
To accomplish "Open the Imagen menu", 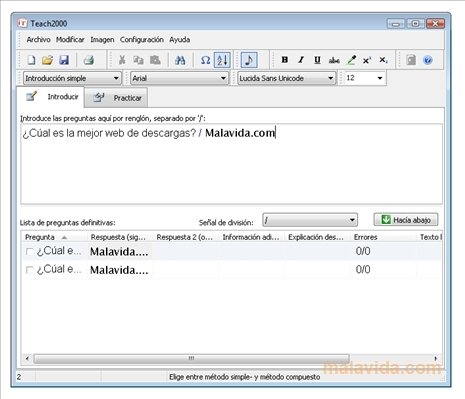I will coord(102,40).
